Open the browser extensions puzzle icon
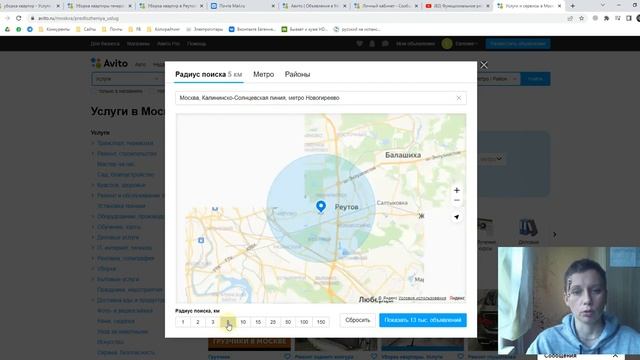The width and height of the screenshot is (640, 360). point(607,18)
